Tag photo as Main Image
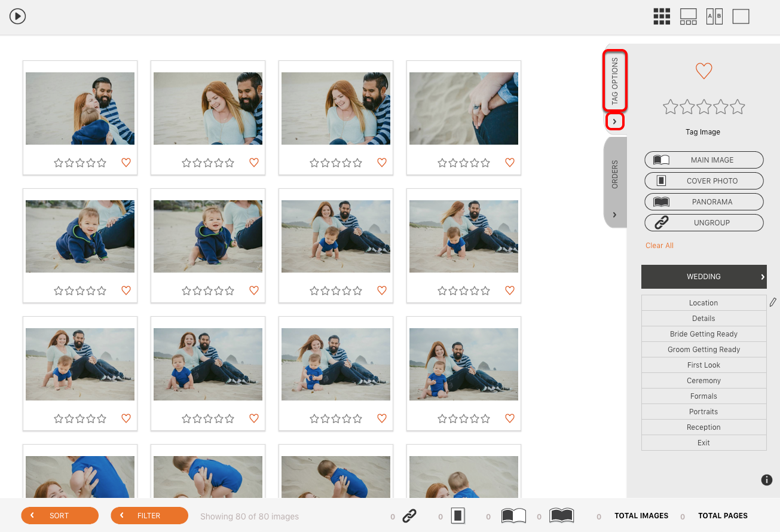 (704, 160)
